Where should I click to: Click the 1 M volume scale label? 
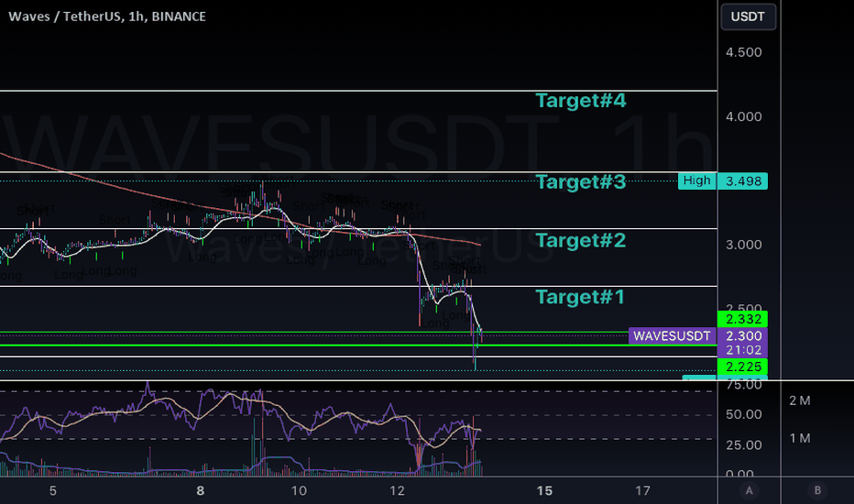(800, 438)
